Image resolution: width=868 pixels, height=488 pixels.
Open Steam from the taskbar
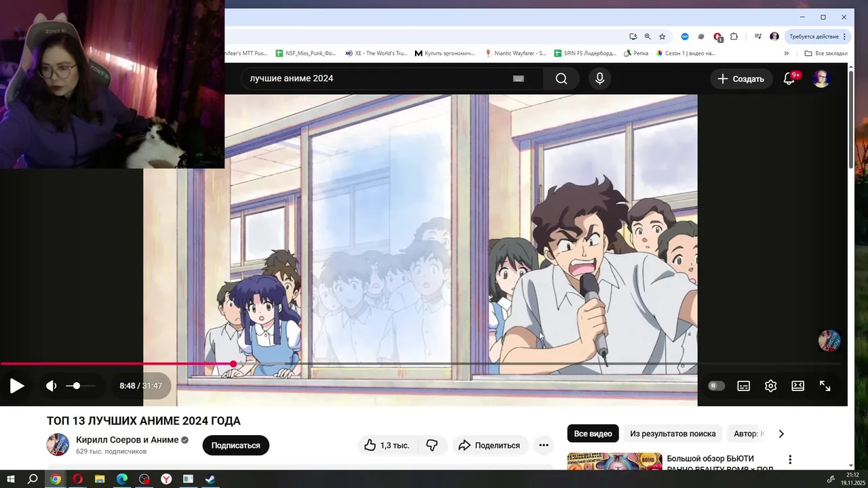tap(210, 479)
